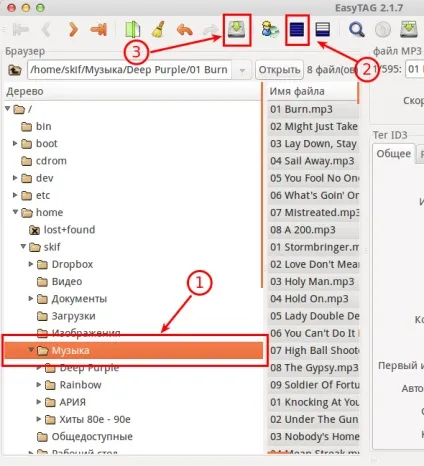Image resolution: width=424 pixels, height=466 pixels.
Task: Select the Хиты 80е - 90е label
Action: tap(95, 419)
